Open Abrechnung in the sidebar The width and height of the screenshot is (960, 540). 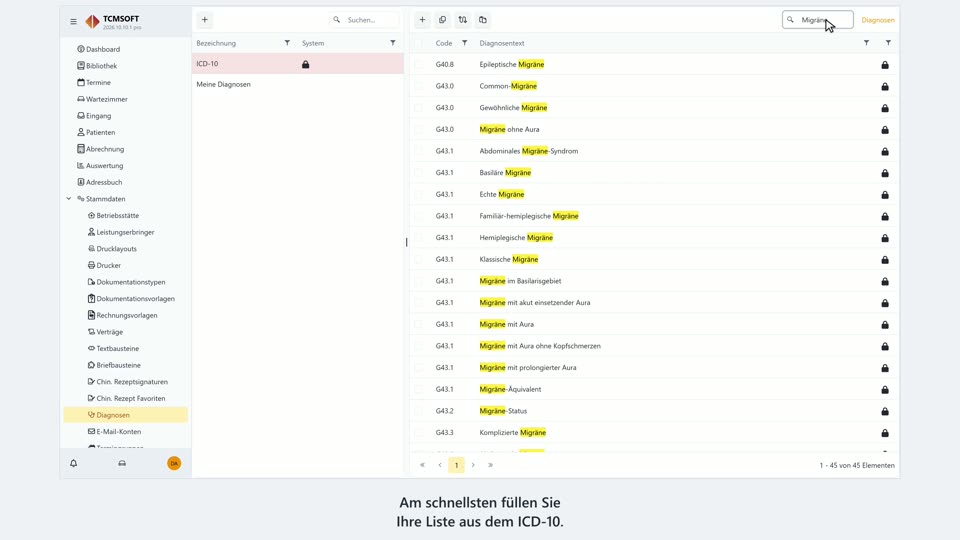(x=100, y=149)
